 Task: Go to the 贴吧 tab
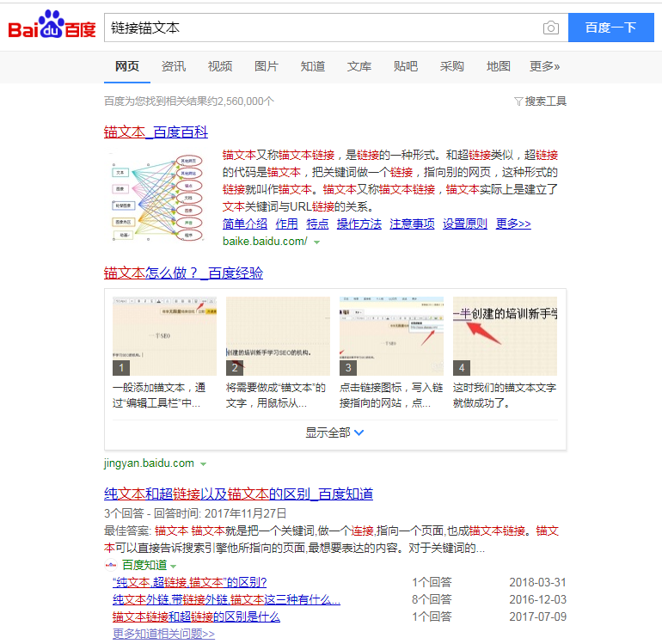click(406, 66)
